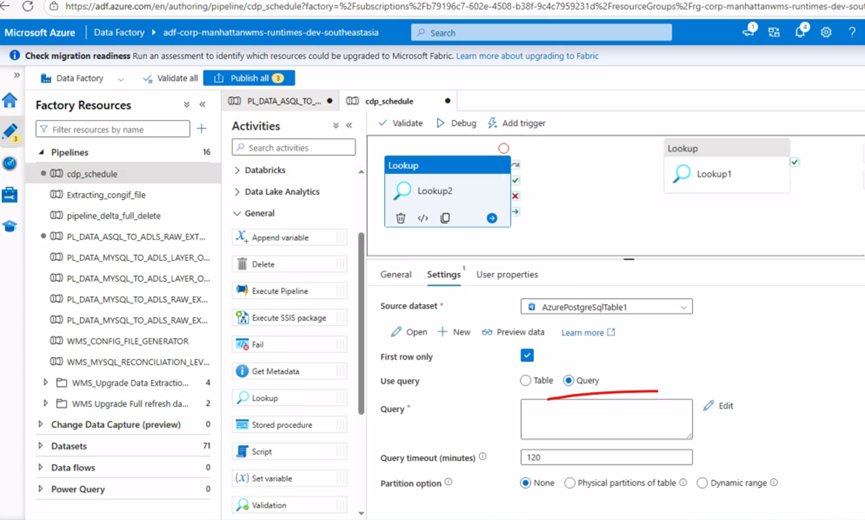Switch to the PL_DATA_ASQL_TO_ pipeline tab

pyautogui.click(x=280, y=101)
